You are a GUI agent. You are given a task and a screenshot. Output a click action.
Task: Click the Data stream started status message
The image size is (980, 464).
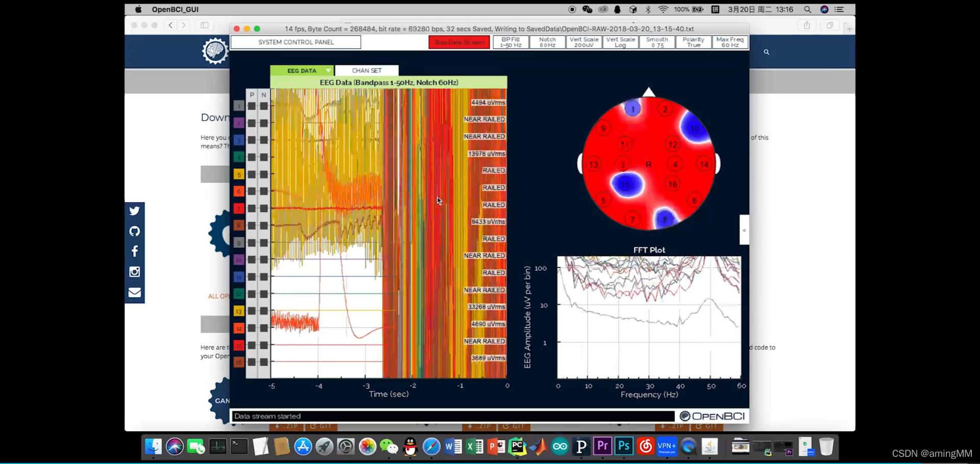[x=267, y=416]
